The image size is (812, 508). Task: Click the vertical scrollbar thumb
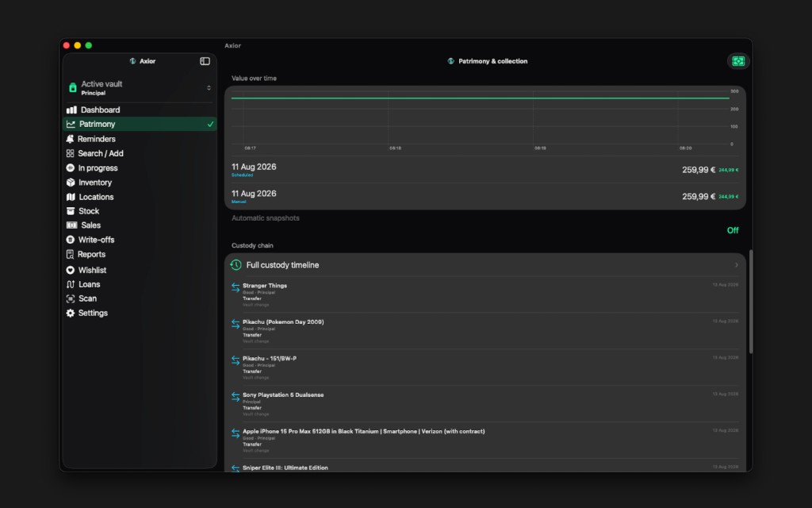tap(750, 302)
